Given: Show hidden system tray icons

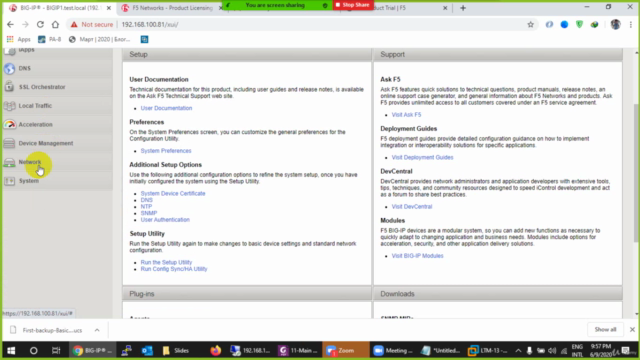Looking at the screenshot, I should (x=518, y=351).
